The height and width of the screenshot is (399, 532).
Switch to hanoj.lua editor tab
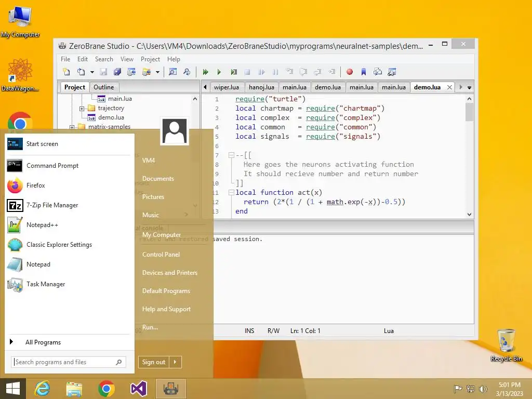261,87
